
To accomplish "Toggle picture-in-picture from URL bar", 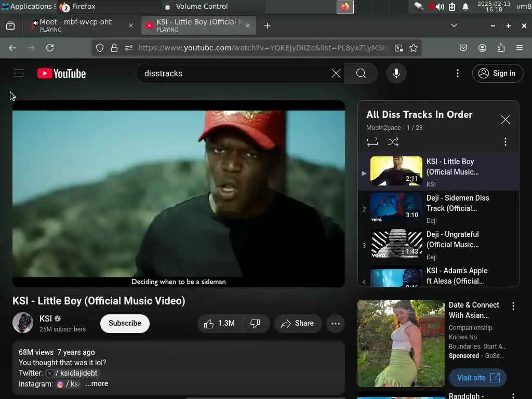I will pyautogui.click(x=399, y=48).
